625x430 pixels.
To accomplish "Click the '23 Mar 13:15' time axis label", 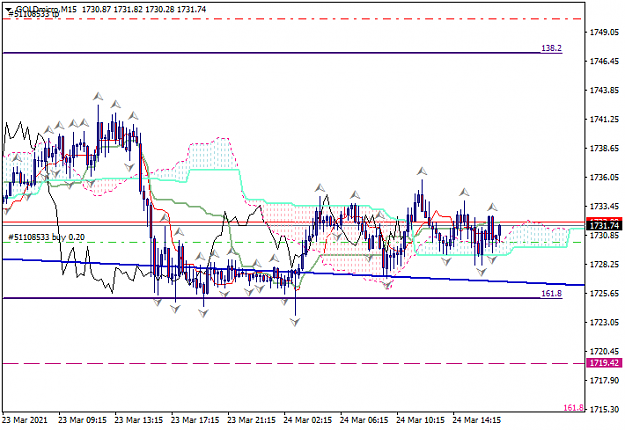I will (139, 420).
